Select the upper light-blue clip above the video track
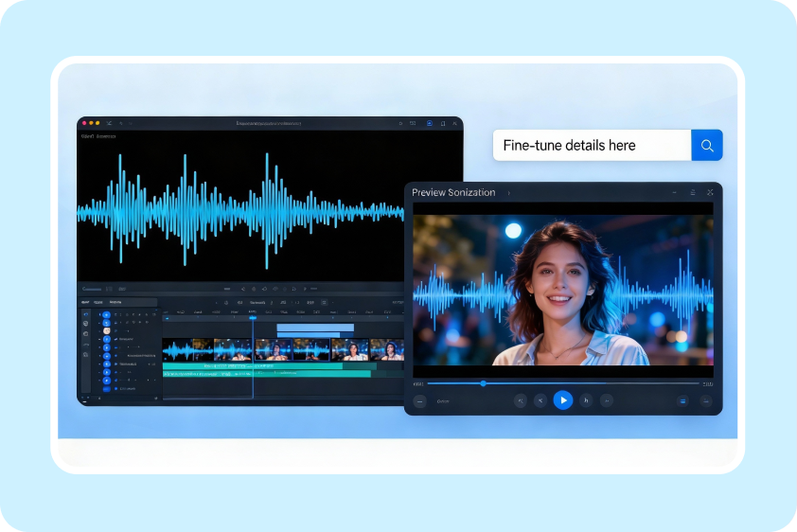 pos(315,328)
